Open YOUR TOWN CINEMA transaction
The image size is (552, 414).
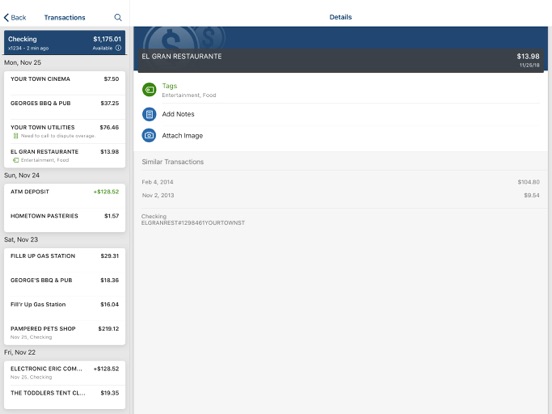coord(64,83)
